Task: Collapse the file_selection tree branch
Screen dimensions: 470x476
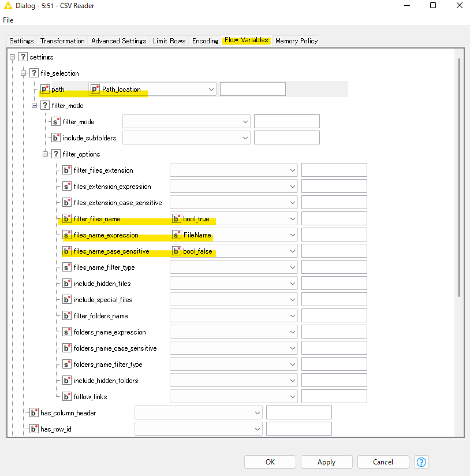Action: pyautogui.click(x=24, y=73)
